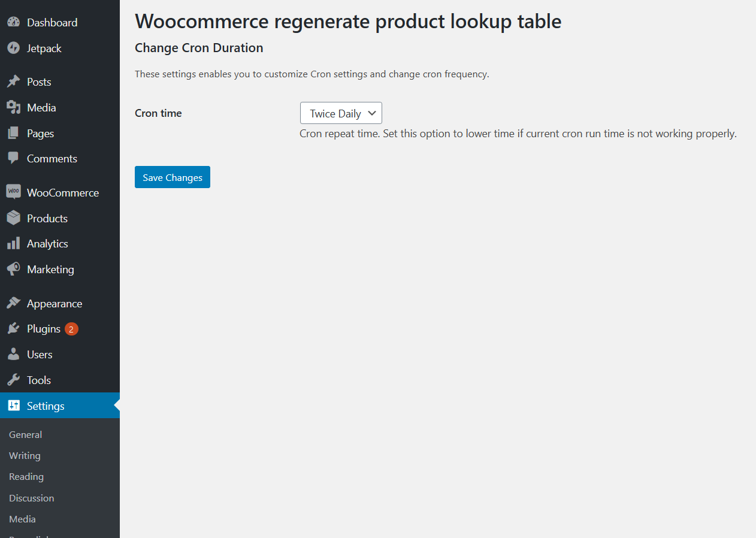Open the Products icon

click(13, 217)
